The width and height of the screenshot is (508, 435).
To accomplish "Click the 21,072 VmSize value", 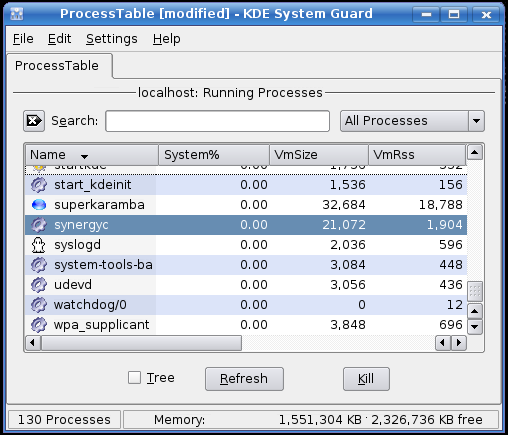I will 344,225.
